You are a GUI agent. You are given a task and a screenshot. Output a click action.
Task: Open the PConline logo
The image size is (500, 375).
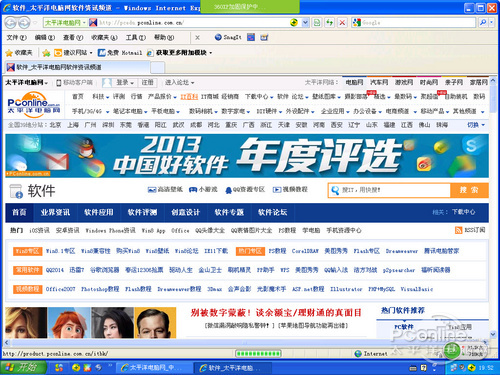pyautogui.click(x=33, y=104)
